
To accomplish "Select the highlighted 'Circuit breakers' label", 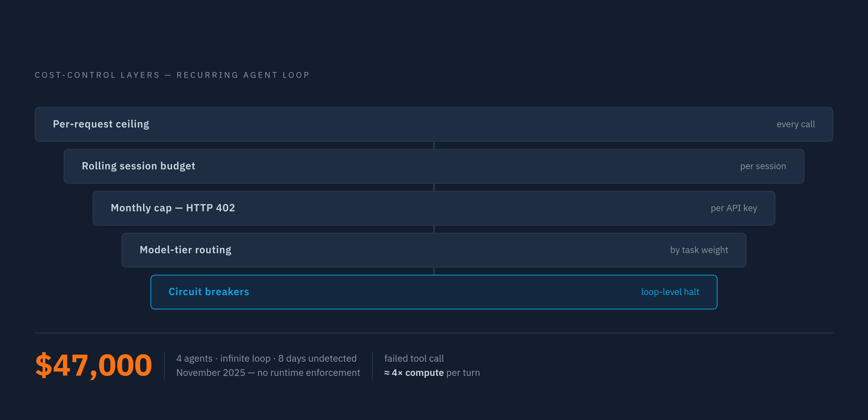I will pos(209,292).
